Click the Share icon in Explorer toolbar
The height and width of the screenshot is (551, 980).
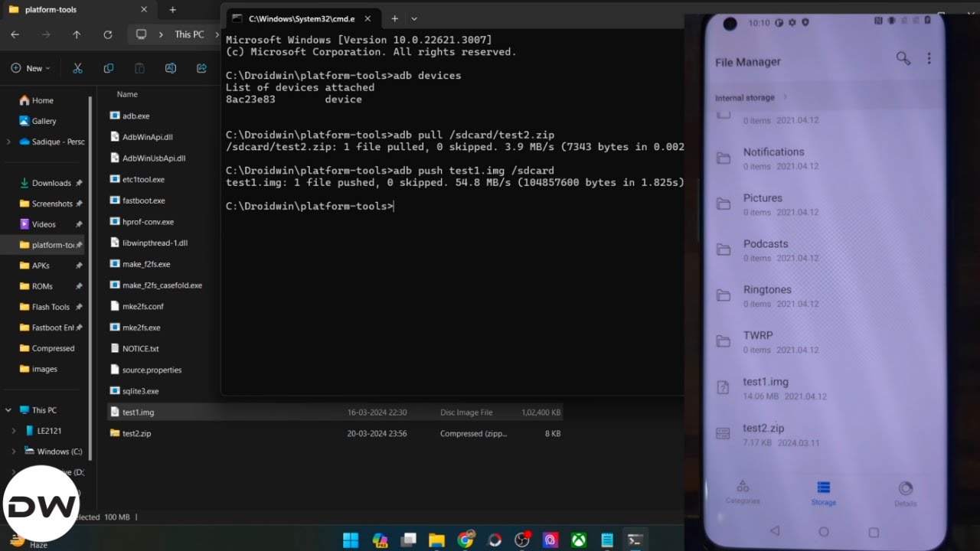click(x=201, y=68)
